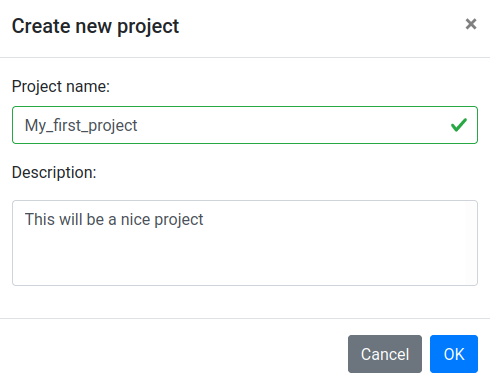
Task: Click the end of the description sentence
Action: (204, 220)
